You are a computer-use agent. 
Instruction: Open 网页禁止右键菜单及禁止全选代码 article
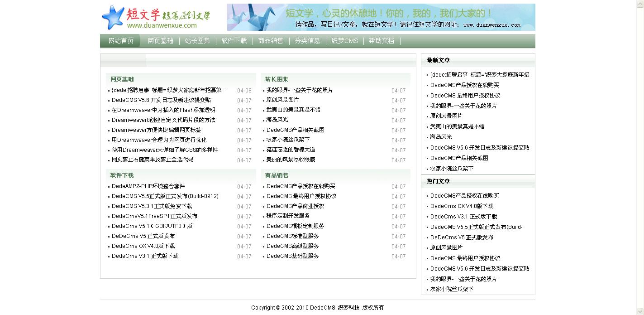(153, 160)
